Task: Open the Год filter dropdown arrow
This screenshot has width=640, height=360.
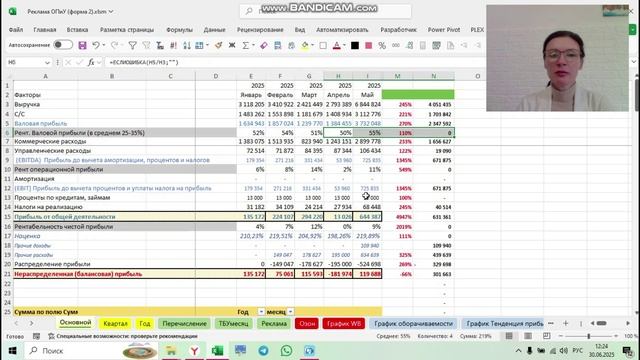Action: pyautogui.click(x=261, y=312)
